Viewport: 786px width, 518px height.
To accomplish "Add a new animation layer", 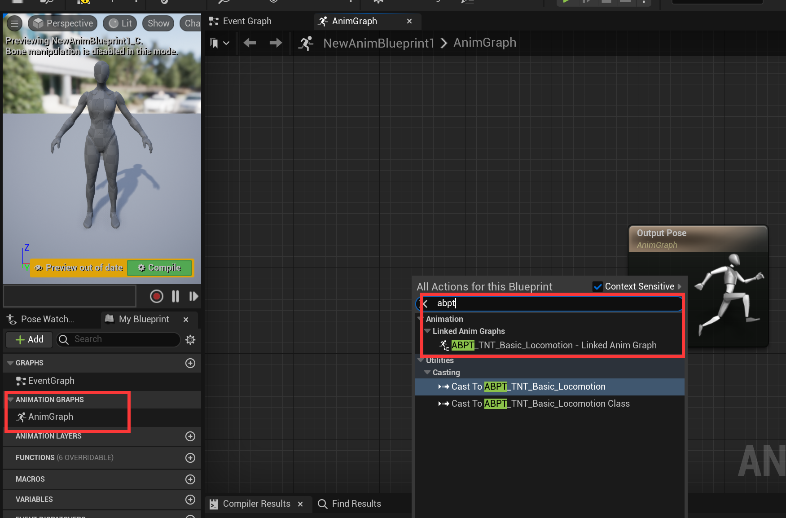I will 190,436.
